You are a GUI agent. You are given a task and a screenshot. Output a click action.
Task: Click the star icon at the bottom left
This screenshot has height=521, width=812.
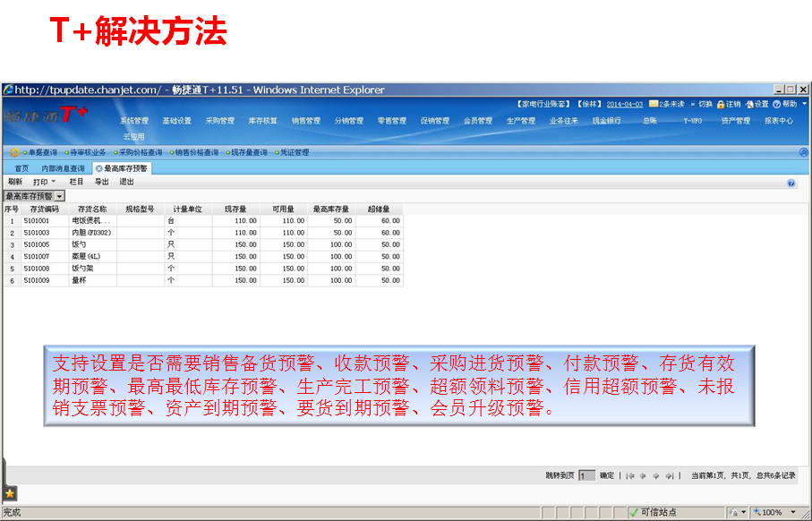pos(10,493)
